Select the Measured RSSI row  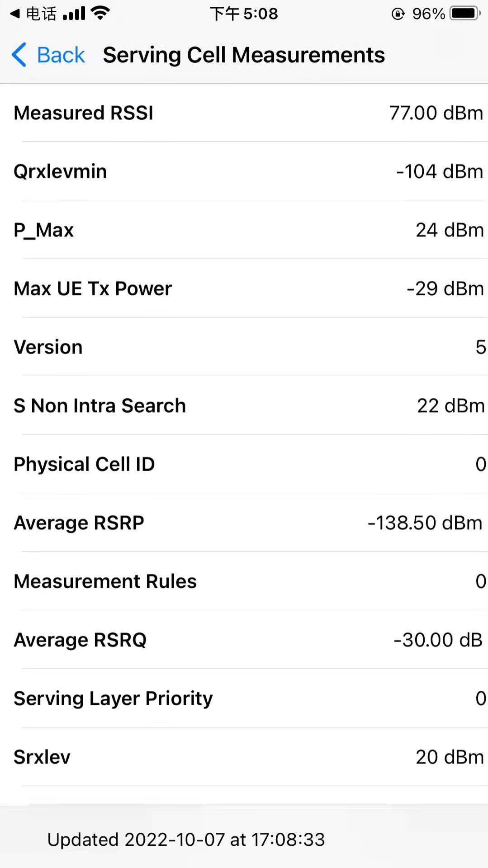coord(244,113)
